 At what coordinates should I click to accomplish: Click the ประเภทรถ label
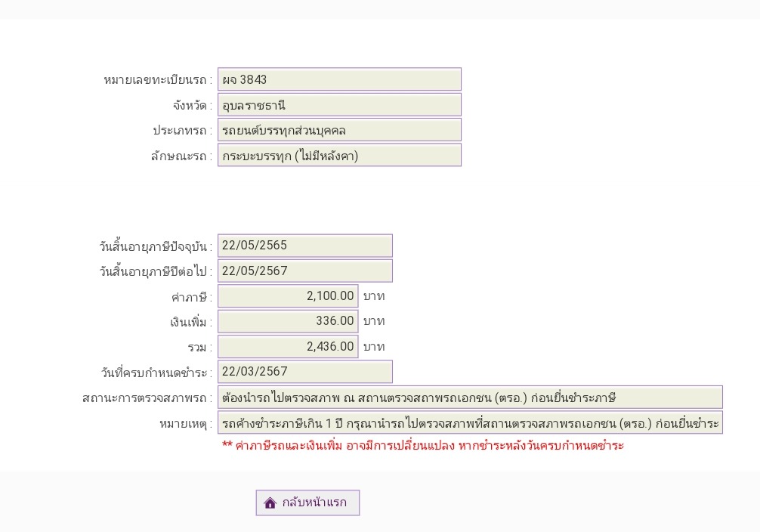[x=183, y=131]
